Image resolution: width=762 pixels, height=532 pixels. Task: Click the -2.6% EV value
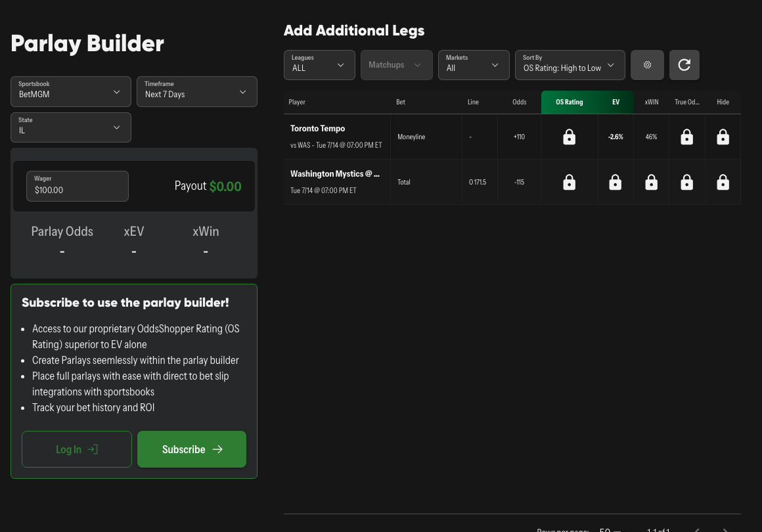click(616, 137)
